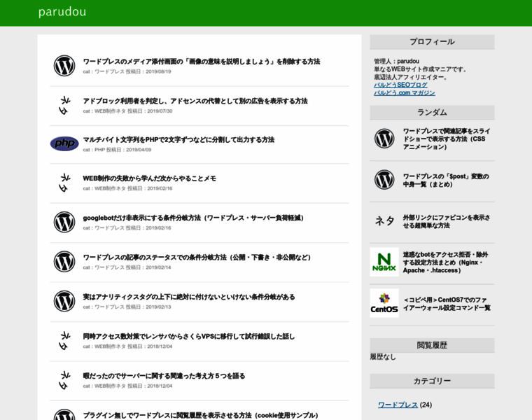Click the Nginx logo thumbnail in the sidebar
The image size is (532, 420).
coord(384,262)
